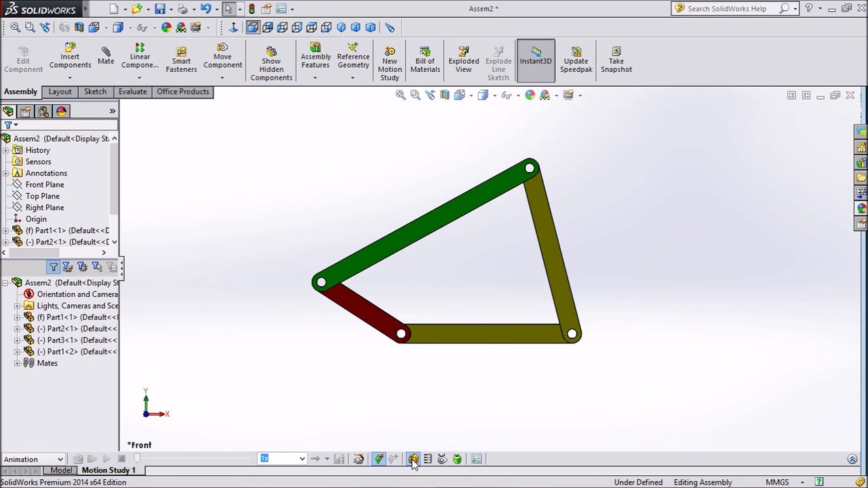Viewport: 868px width, 488px height.
Task: Click Show Hidden Components
Action: [x=271, y=64]
